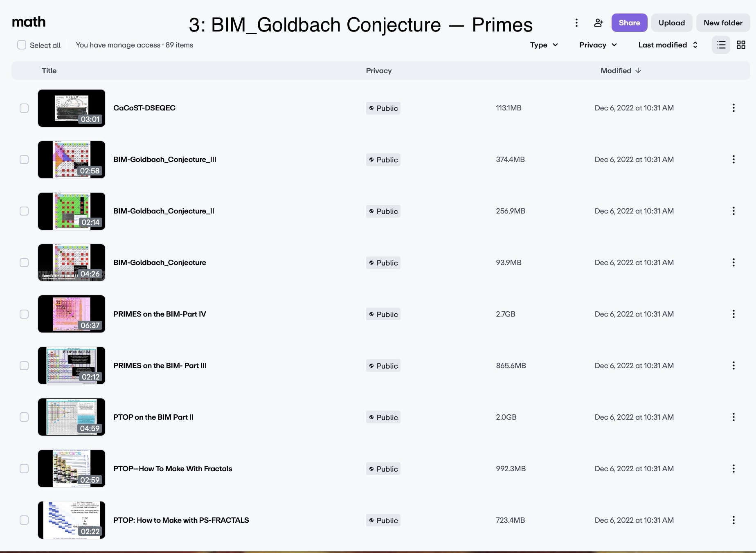Viewport: 756px width, 553px height.
Task: Expand the Privacy filter dropdown
Action: pyautogui.click(x=598, y=45)
